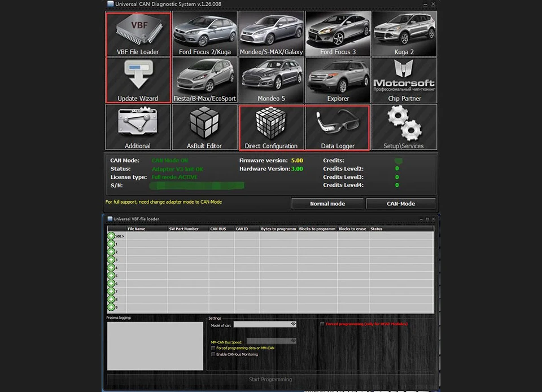542x392 pixels.
Task: Open the AsBuilt Editor tile
Action: point(204,127)
